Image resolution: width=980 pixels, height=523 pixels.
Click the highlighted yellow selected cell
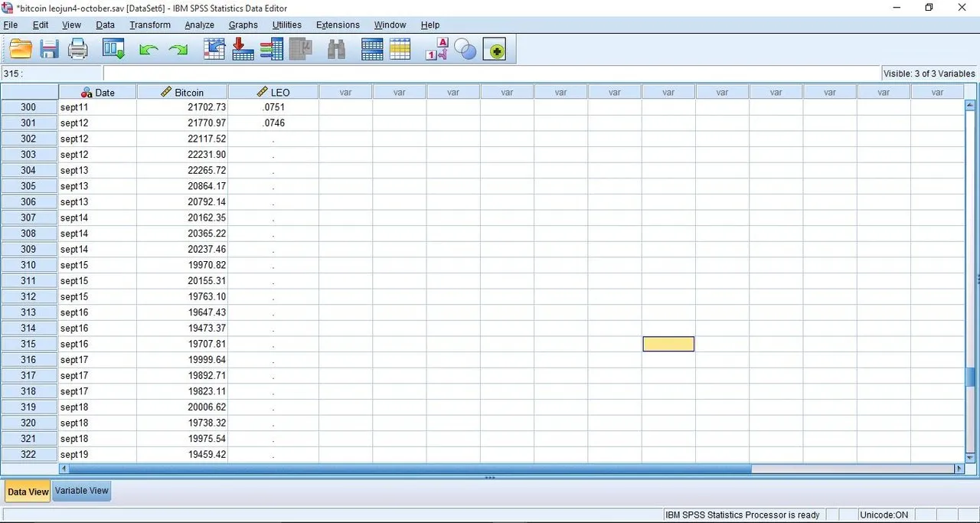(x=668, y=344)
